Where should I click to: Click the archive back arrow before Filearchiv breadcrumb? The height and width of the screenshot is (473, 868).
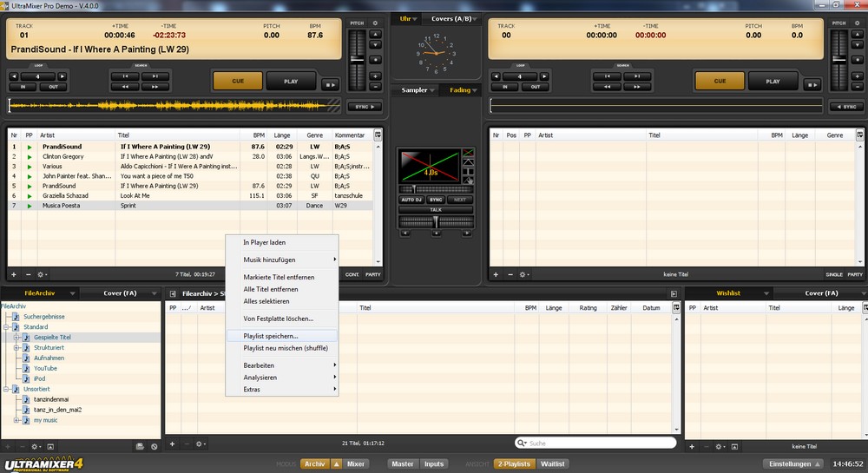pos(173,293)
